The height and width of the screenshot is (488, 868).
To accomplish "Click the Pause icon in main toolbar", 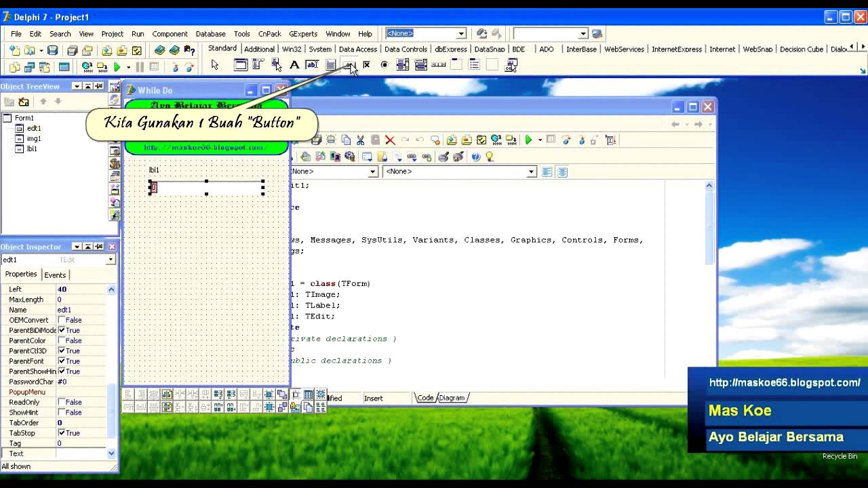I will pyautogui.click(x=140, y=67).
